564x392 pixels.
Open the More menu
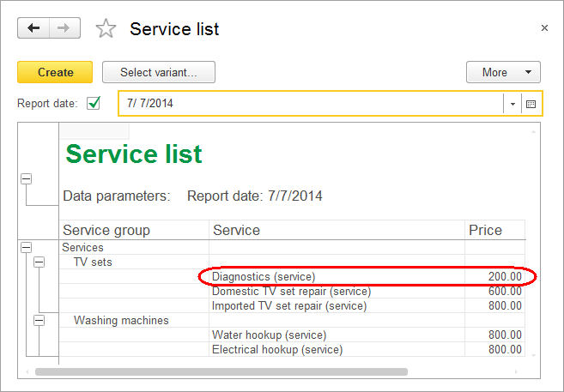point(503,72)
